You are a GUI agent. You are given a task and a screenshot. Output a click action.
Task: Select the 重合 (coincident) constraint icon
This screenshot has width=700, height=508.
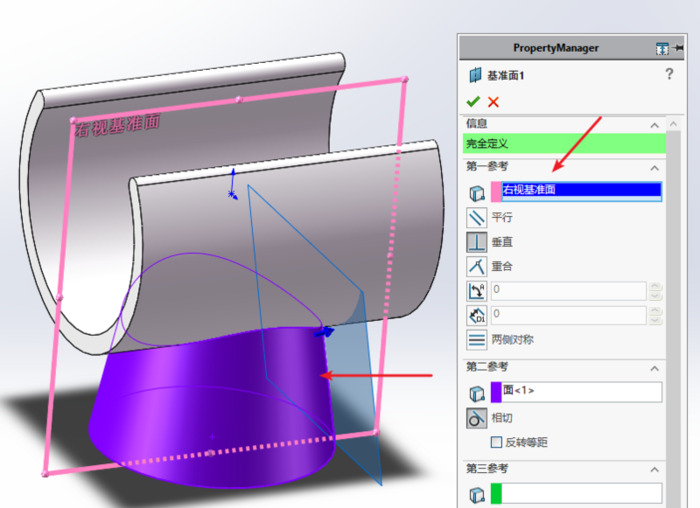pyautogui.click(x=477, y=267)
